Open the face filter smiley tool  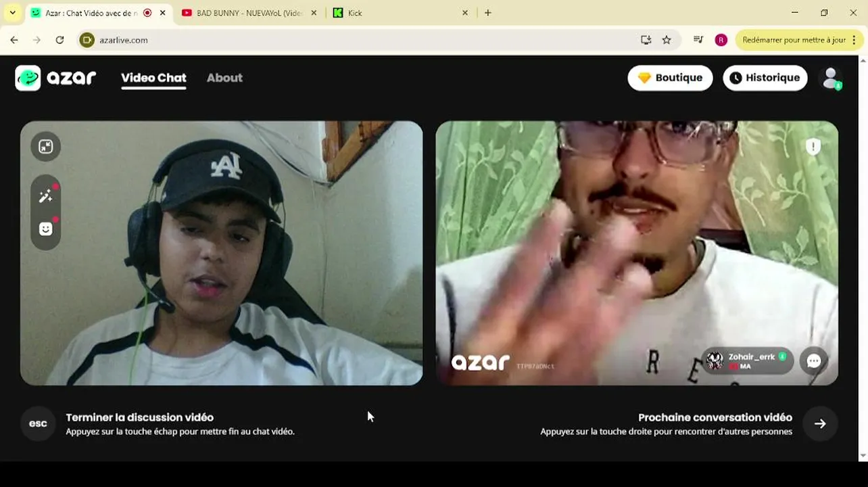point(45,229)
